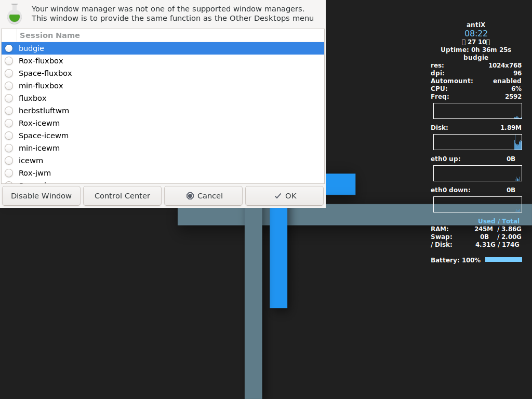This screenshot has width=532, height=399.
Task: Click the Automount "enabled" value
Action: coord(507,81)
